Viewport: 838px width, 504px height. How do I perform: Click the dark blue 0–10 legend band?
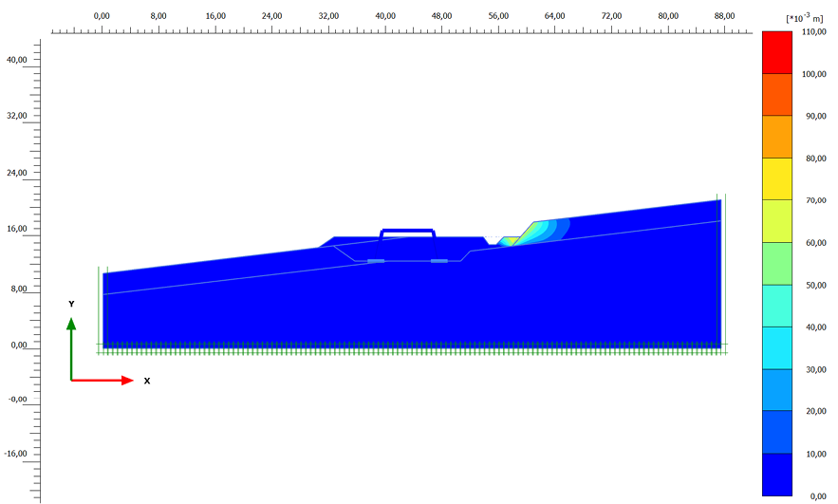pyautogui.click(x=777, y=475)
